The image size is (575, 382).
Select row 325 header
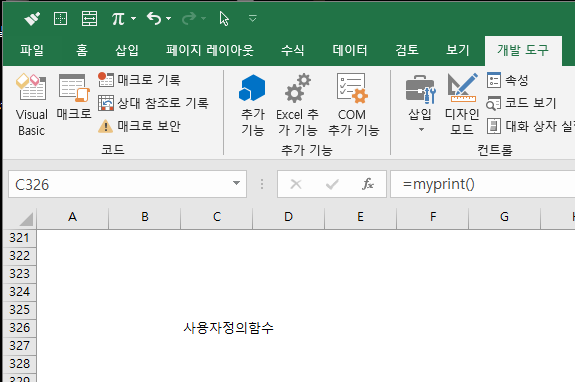[19, 310]
